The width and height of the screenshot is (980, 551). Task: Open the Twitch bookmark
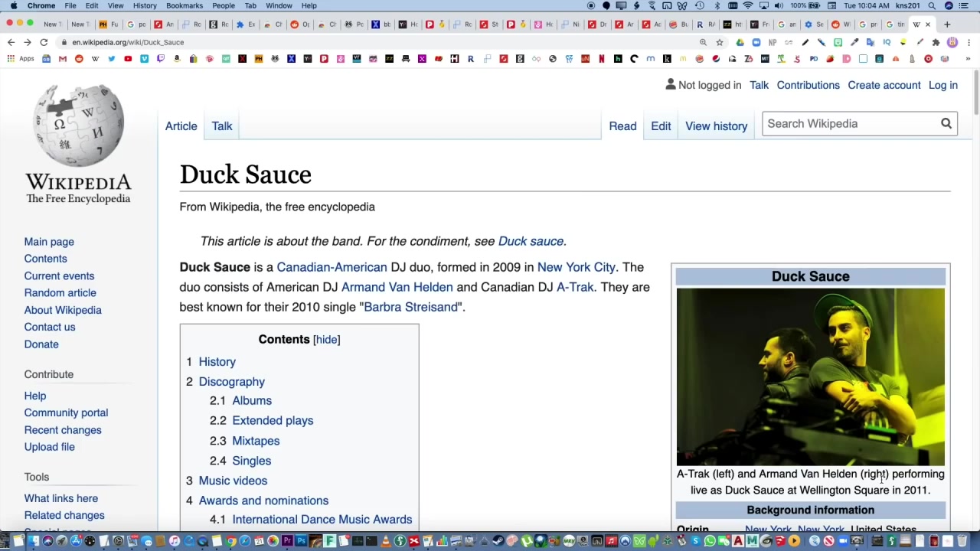pos(160,59)
